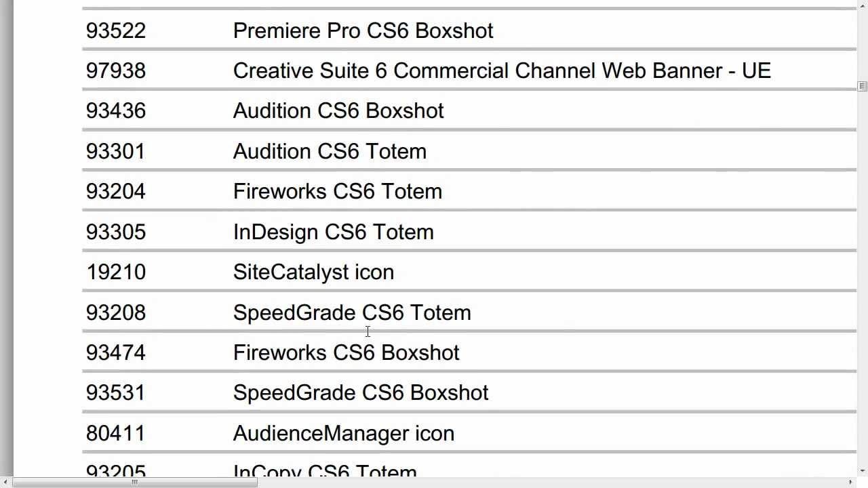Click the Audition CS6 Totem entry
The image size is (868, 488).
[330, 151]
